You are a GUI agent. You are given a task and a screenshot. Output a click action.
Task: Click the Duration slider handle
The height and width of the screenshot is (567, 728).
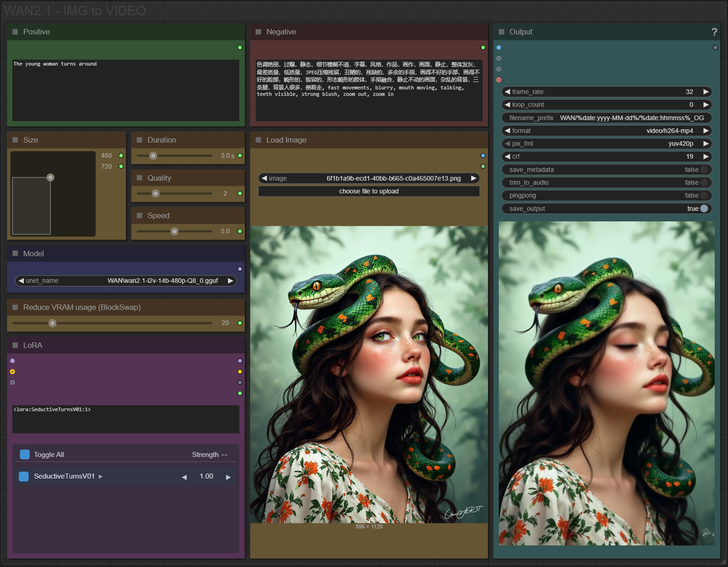[x=153, y=156]
